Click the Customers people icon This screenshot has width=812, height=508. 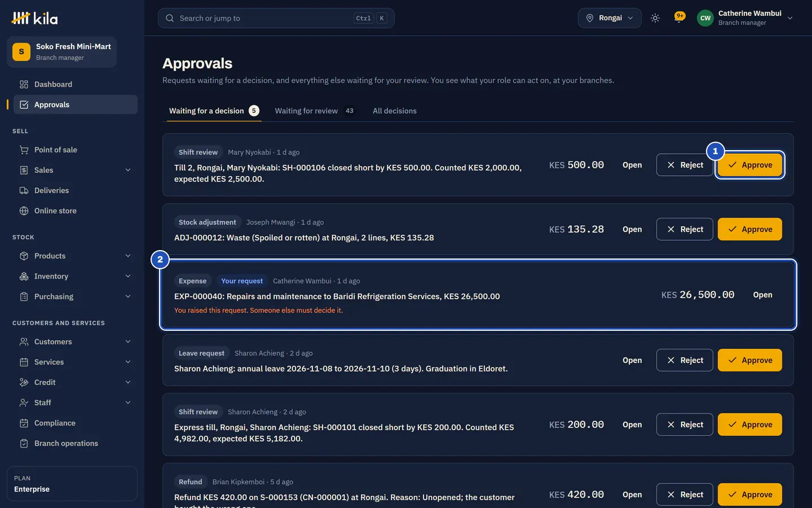pyautogui.click(x=24, y=341)
